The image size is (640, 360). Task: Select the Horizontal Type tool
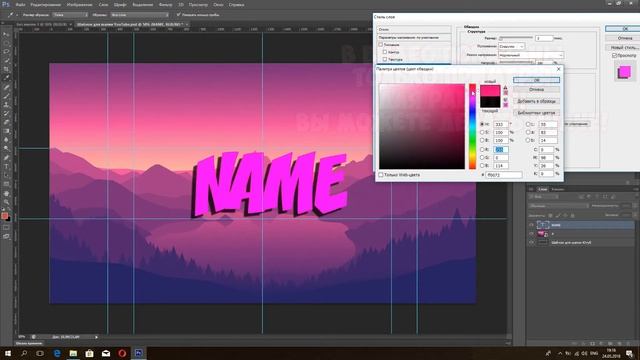6,167
